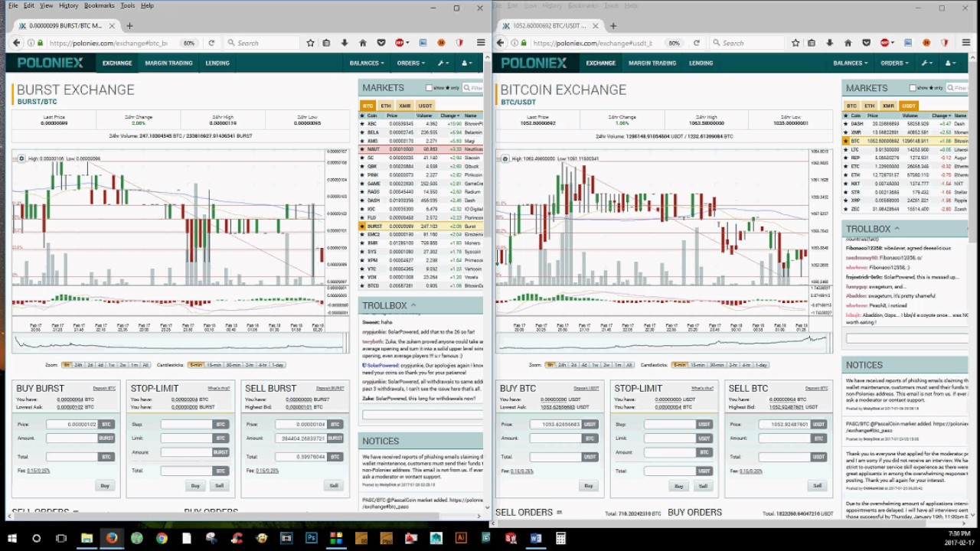Viewport: 980px width, 551px height.
Task: Collapse Trollbox panel in Bitcoin window
Action: [897, 229]
